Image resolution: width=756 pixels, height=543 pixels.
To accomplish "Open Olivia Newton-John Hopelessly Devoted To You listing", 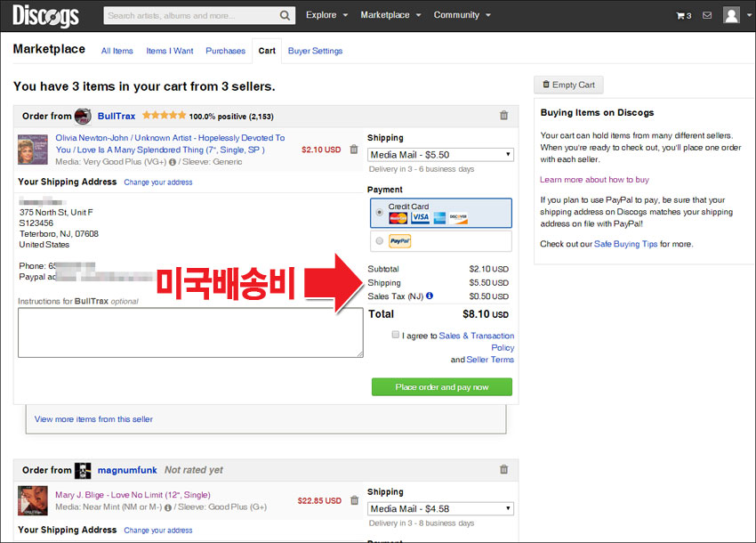I will click(170, 144).
